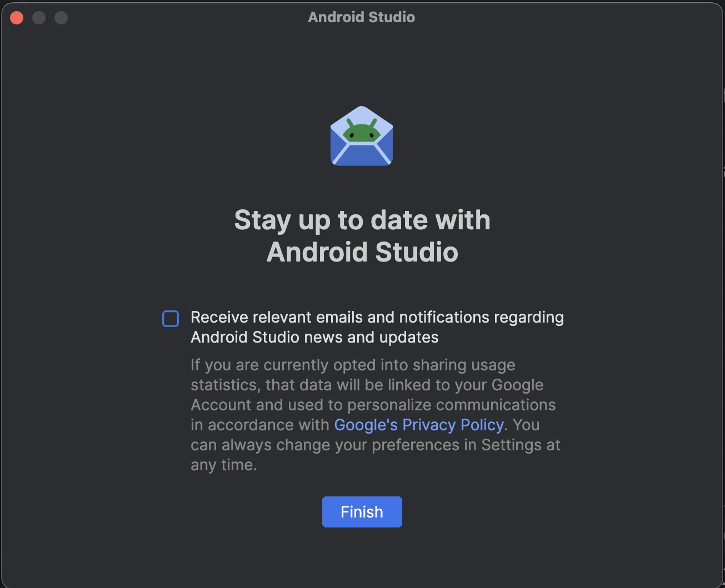Click the green Android head inside envelope

[361, 132]
